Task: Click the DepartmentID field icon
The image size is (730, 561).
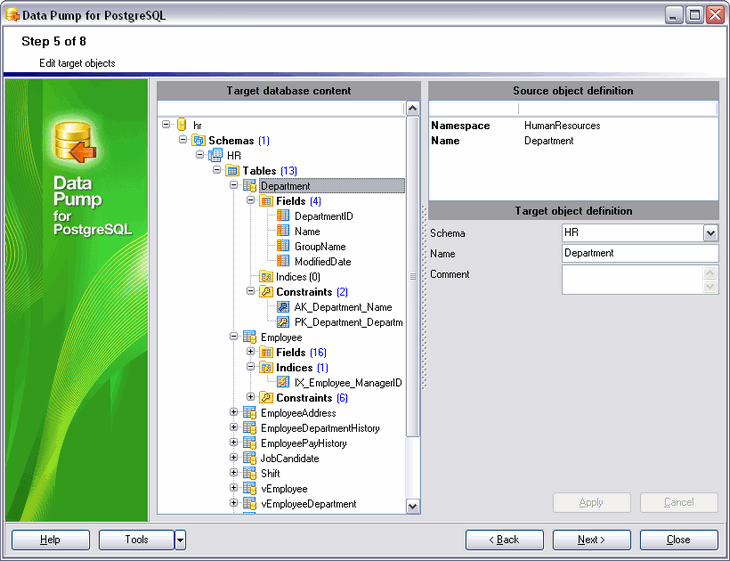Action: point(283,216)
